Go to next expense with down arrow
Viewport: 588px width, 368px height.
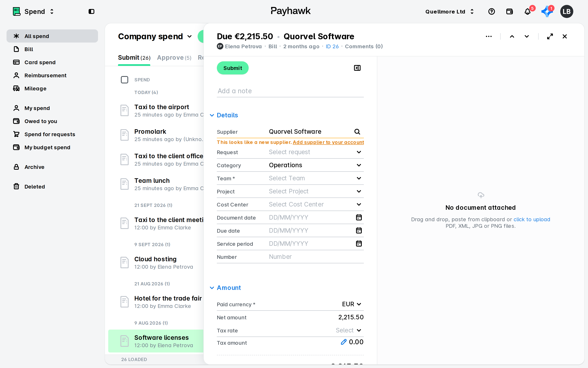coord(527,37)
